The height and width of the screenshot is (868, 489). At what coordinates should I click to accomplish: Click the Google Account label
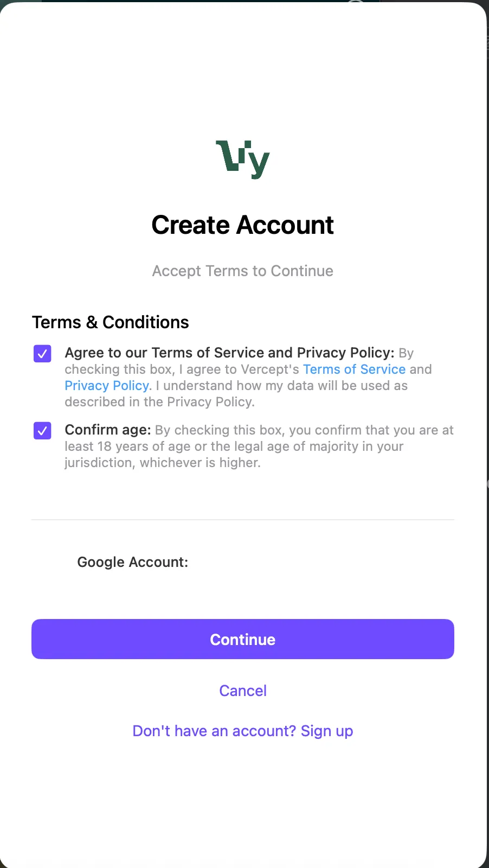pyautogui.click(x=133, y=562)
